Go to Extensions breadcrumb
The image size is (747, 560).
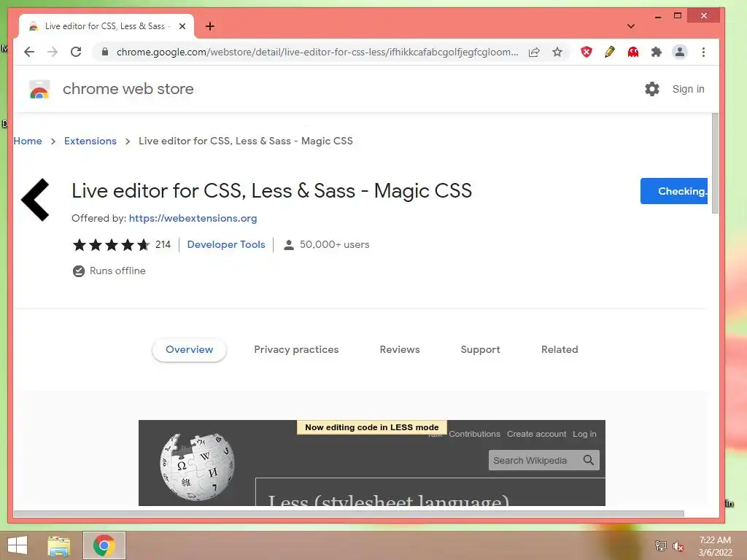pos(90,141)
